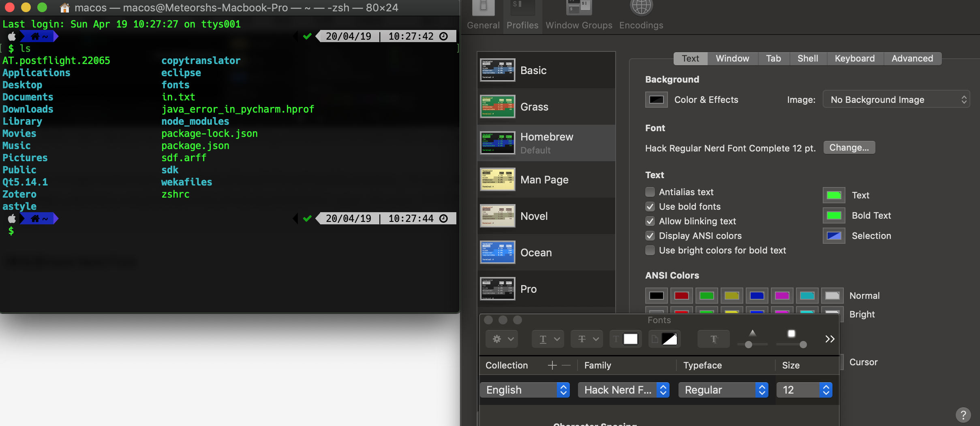Pick the normal red ANSI color
980x426 pixels.
pos(681,296)
